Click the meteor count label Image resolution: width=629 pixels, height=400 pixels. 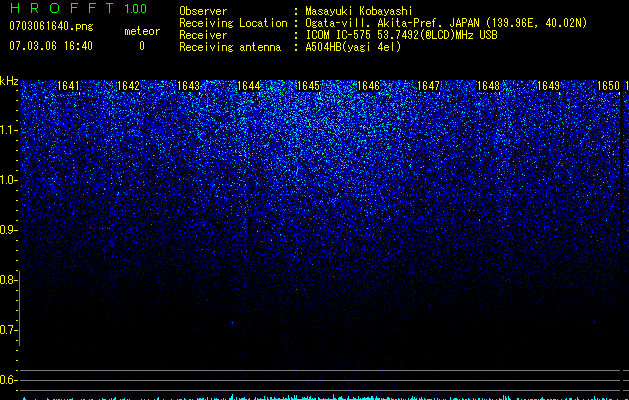[x=142, y=31]
